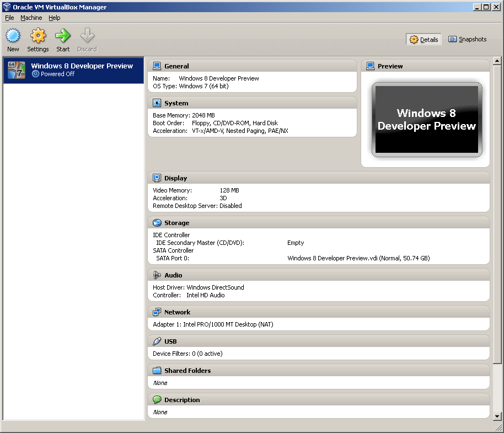This screenshot has height=433, width=504.
Task: Open the System settings heading link
Action: coord(176,103)
